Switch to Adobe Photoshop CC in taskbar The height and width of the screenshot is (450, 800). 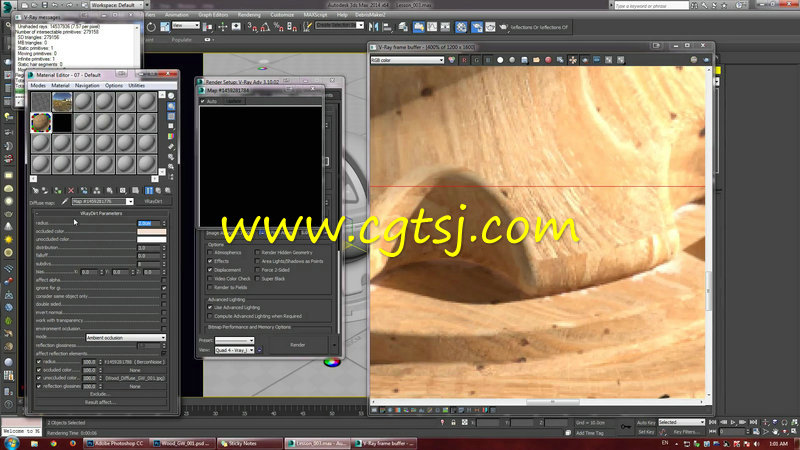coord(116,443)
